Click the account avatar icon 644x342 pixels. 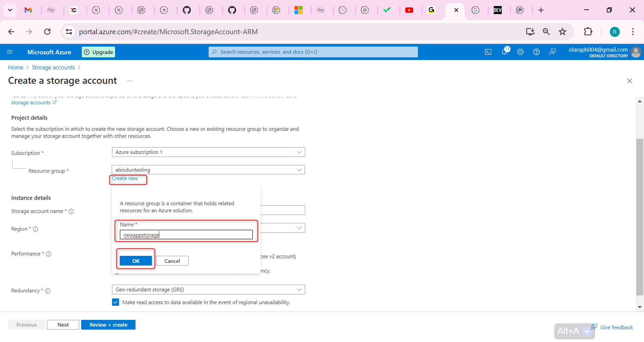click(x=636, y=52)
